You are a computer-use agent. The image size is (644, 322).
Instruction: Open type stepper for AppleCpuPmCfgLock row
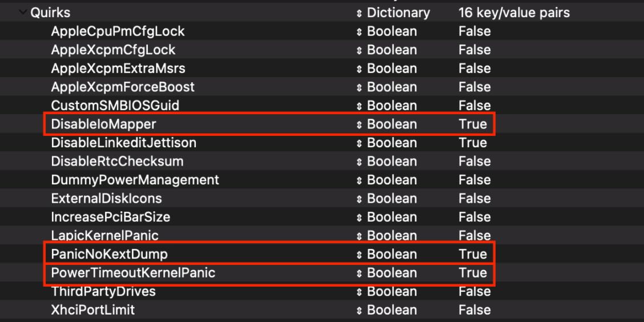pos(359,31)
